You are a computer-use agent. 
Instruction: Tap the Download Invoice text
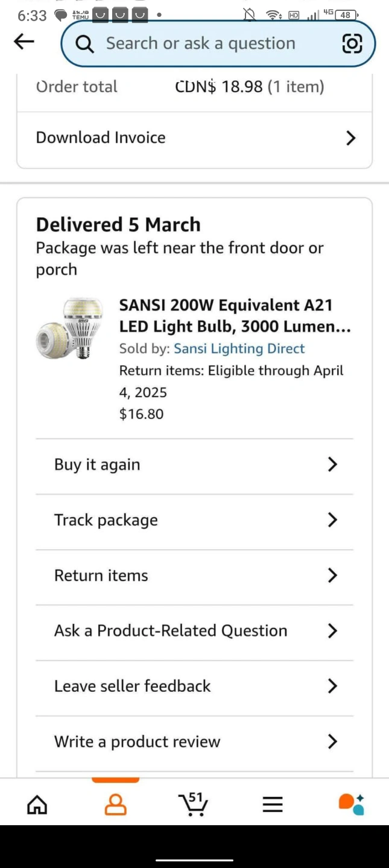point(101,138)
